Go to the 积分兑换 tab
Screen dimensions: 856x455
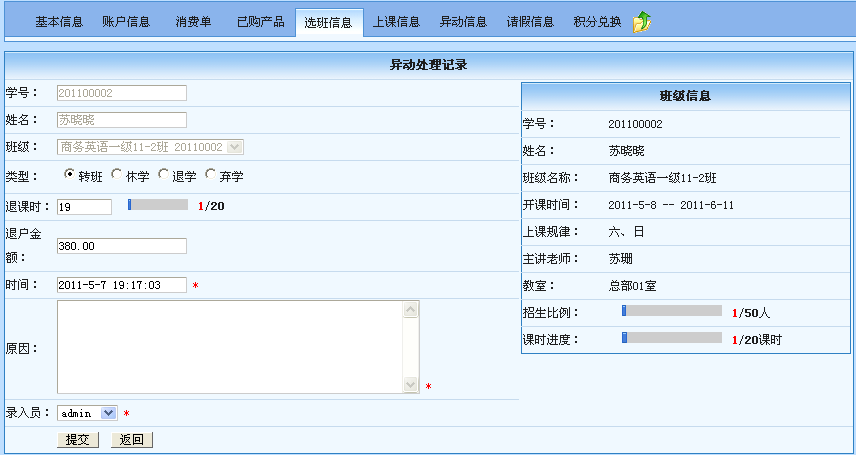click(597, 22)
